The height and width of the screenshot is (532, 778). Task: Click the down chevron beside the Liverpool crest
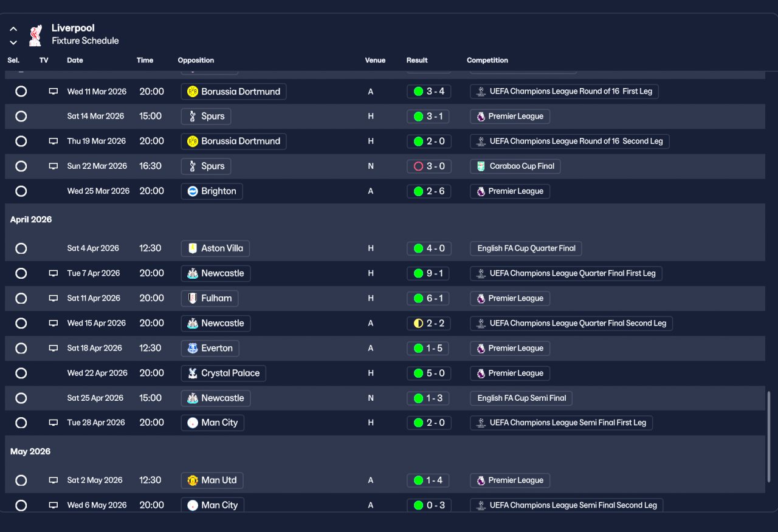click(13, 43)
